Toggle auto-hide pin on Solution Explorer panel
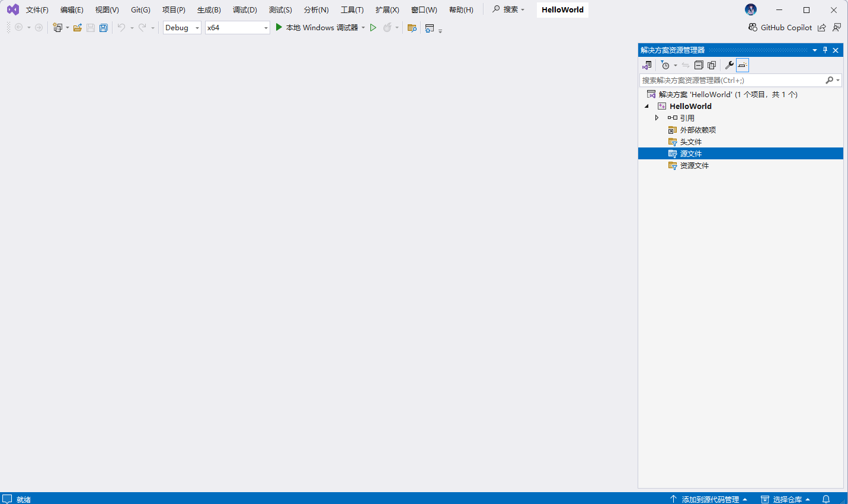 825,50
